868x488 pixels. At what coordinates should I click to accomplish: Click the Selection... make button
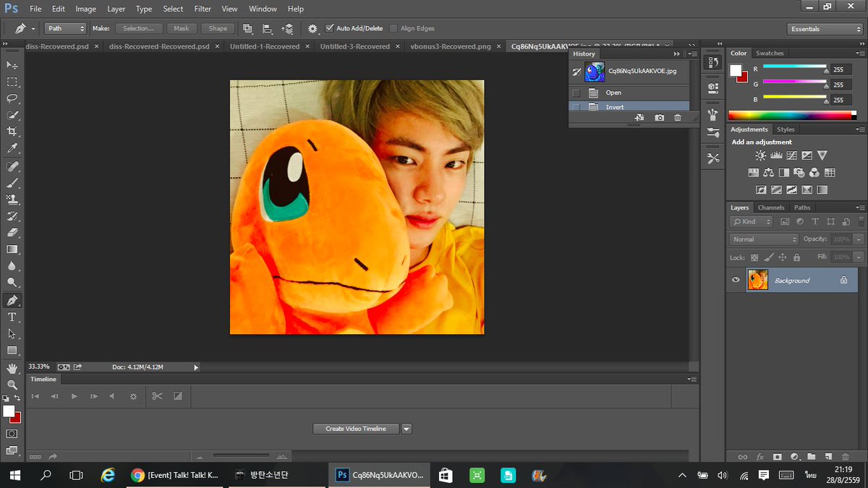pyautogui.click(x=138, y=29)
